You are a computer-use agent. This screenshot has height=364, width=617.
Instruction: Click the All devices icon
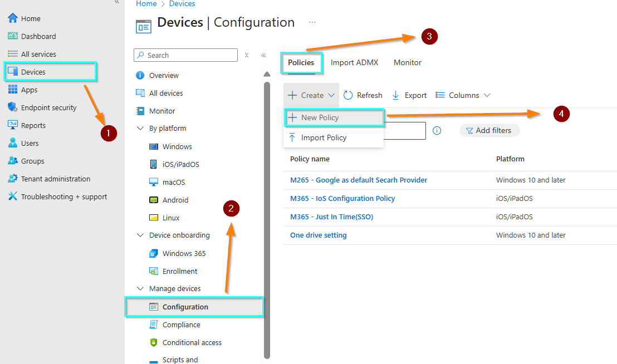pyautogui.click(x=140, y=93)
